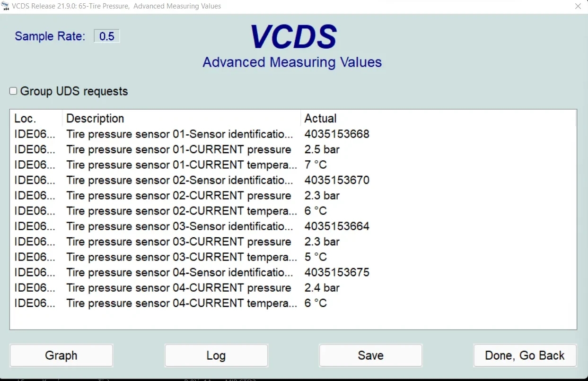Viewport: 588px width, 381px height.
Task: Click the Actual column header
Action: pos(439,118)
